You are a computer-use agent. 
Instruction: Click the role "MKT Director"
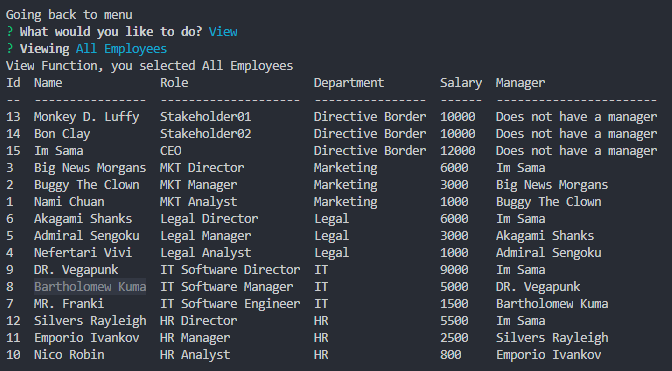tap(202, 168)
